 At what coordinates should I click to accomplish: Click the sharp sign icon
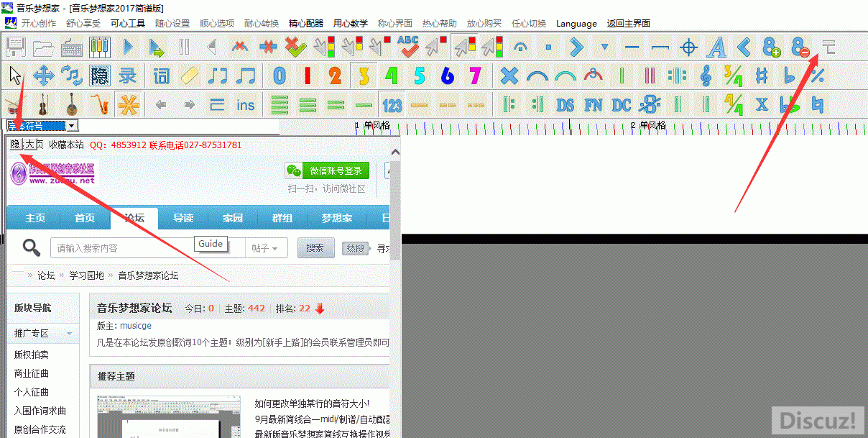click(762, 76)
